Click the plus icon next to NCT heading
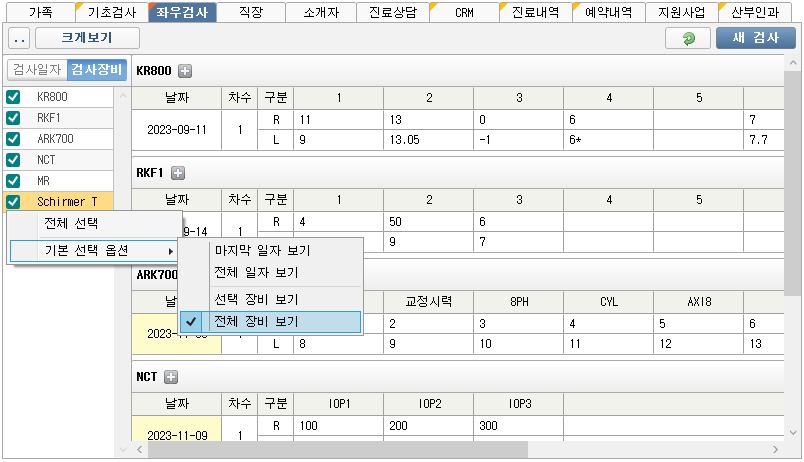Viewport: 804px width, 462px height. tap(170, 377)
